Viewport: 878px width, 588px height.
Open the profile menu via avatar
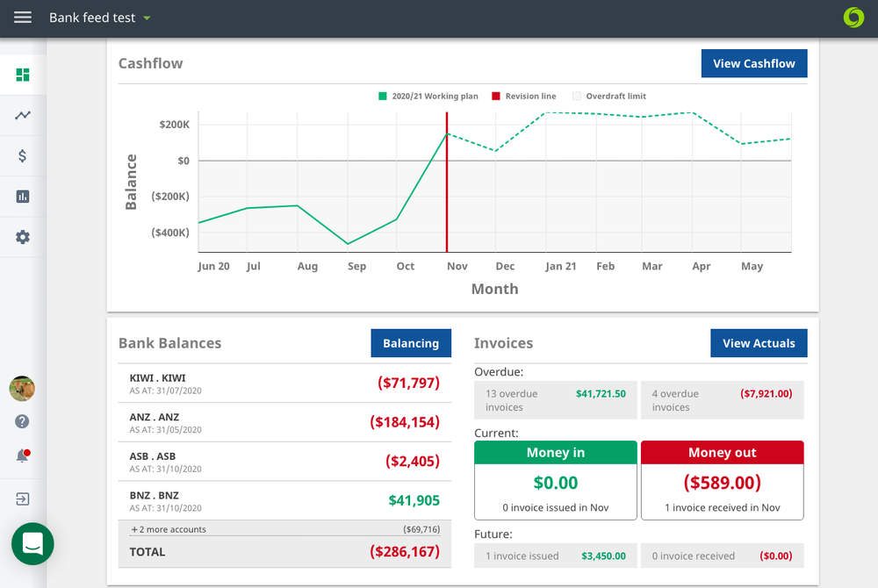coord(22,389)
